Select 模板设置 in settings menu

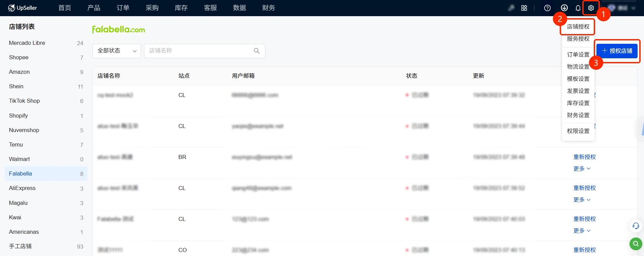click(x=578, y=79)
